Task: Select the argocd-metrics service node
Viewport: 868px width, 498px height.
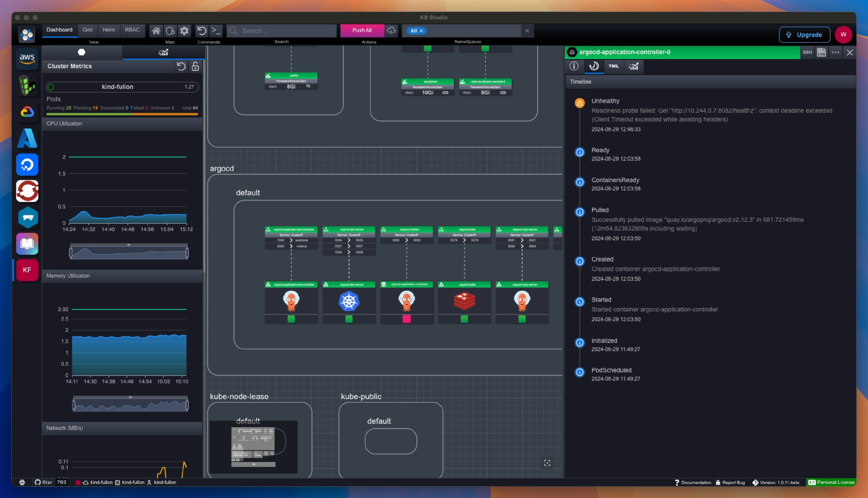Action: tap(407, 235)
